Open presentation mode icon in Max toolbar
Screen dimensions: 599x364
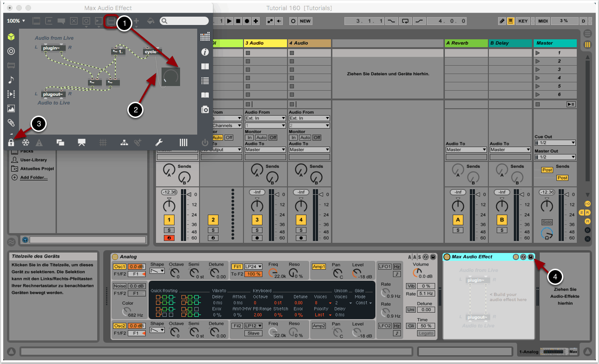tap(82, 142)
